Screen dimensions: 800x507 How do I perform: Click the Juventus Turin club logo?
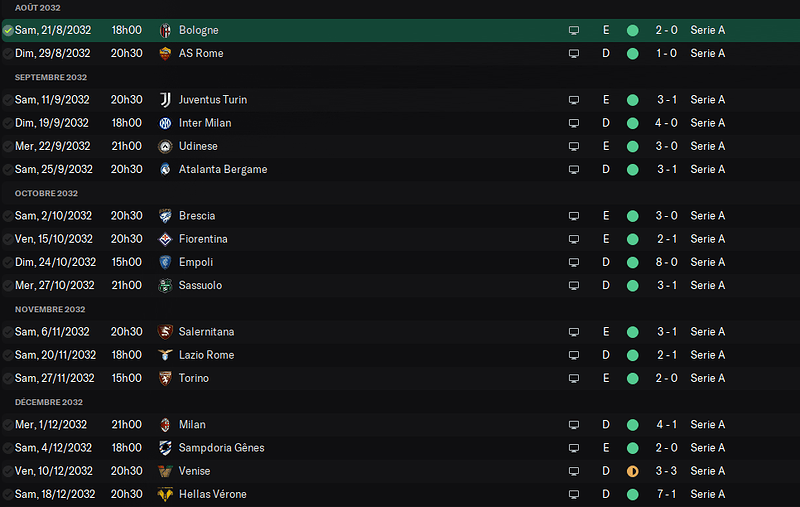pos(165,100)
